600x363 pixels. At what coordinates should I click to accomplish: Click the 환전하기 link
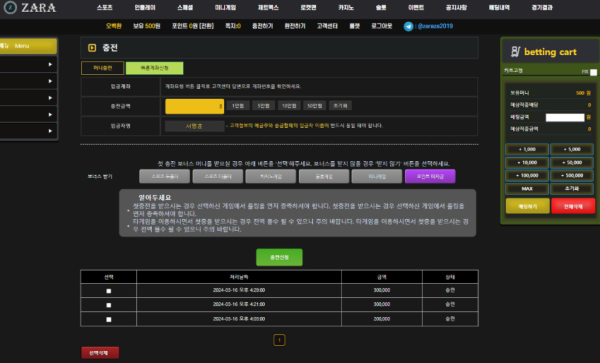pyautogui.click(x=295, y=26)
